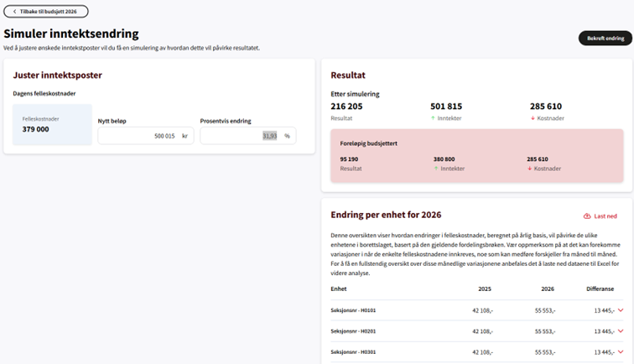Open the chevron for Seksjonsnr - H0301
The height and width of the screenshot is (364, 634).
(x=621, y=352)
